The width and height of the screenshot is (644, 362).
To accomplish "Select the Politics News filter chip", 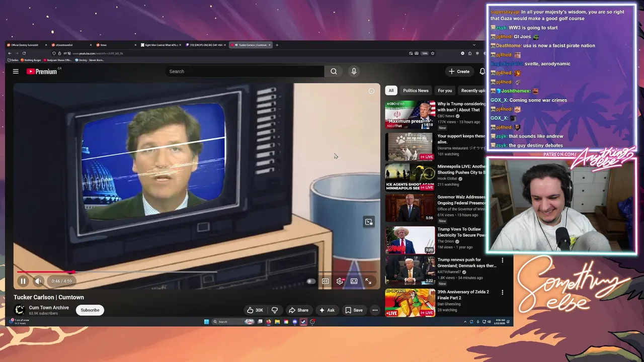I will [x=416, y=90].
